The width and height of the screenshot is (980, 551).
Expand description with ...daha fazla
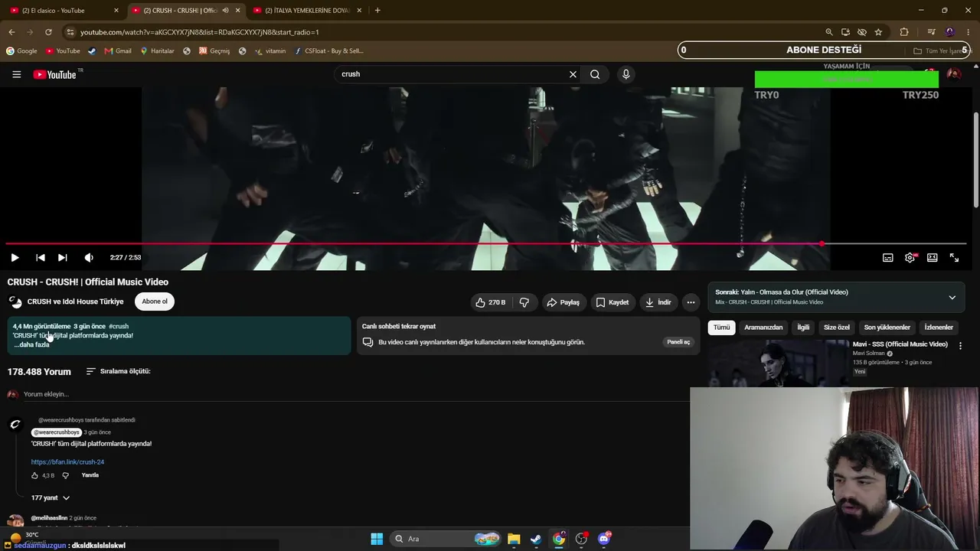point(31,345)
